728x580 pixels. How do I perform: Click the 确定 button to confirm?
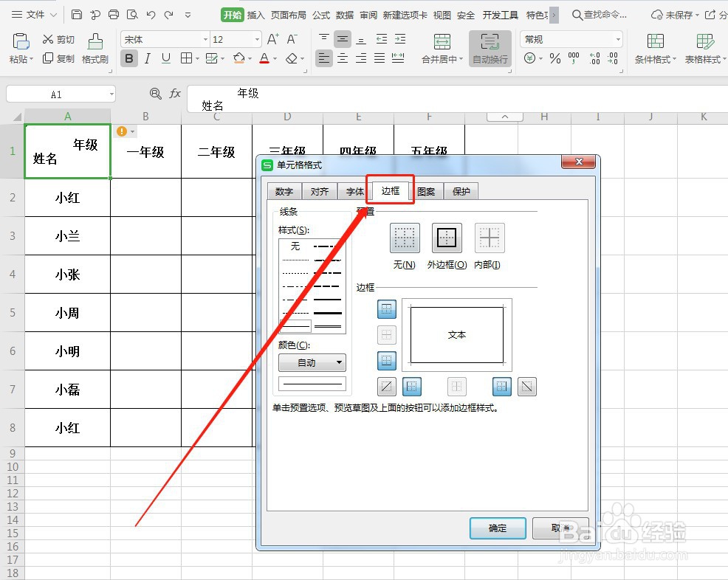[x=497, y=528]
